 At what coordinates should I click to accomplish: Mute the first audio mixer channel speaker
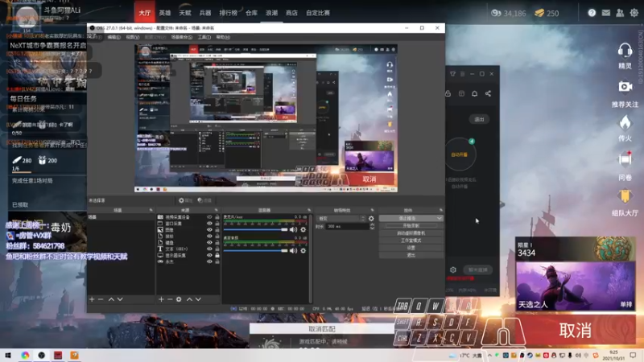[293, 230]
